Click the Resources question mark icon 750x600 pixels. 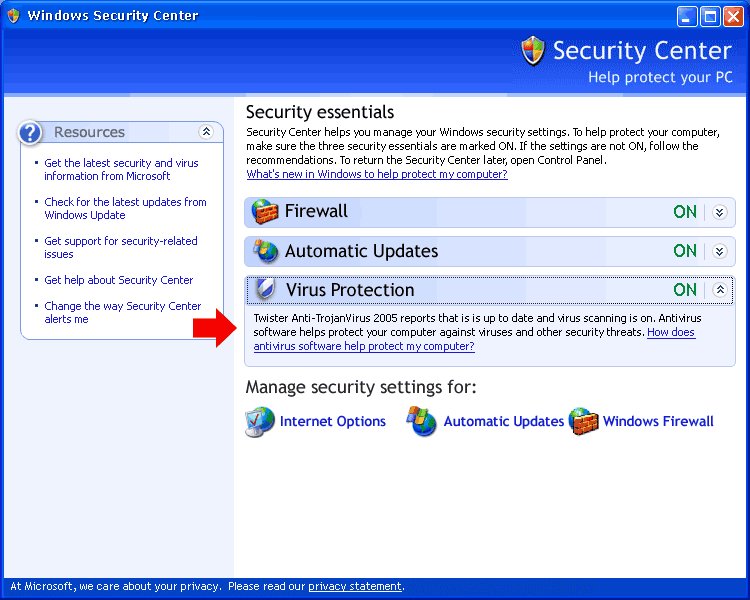coord(32,132)
